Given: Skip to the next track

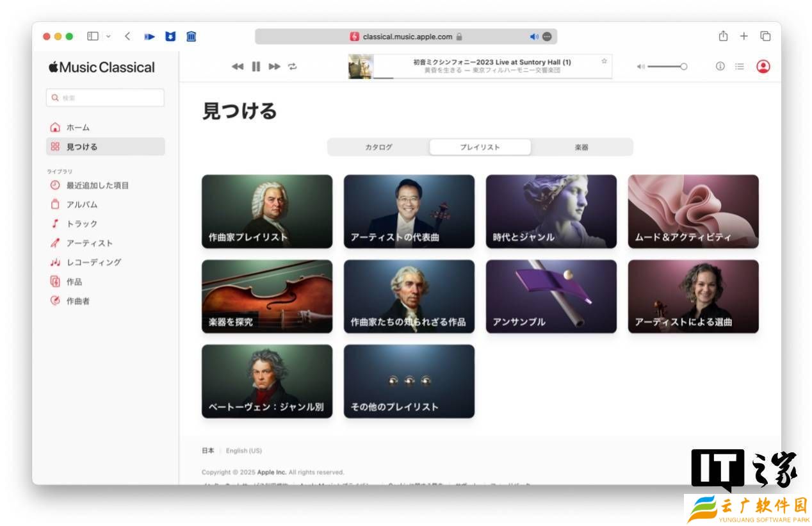Looking at the screenshot, I should click(x=274, y=66).
